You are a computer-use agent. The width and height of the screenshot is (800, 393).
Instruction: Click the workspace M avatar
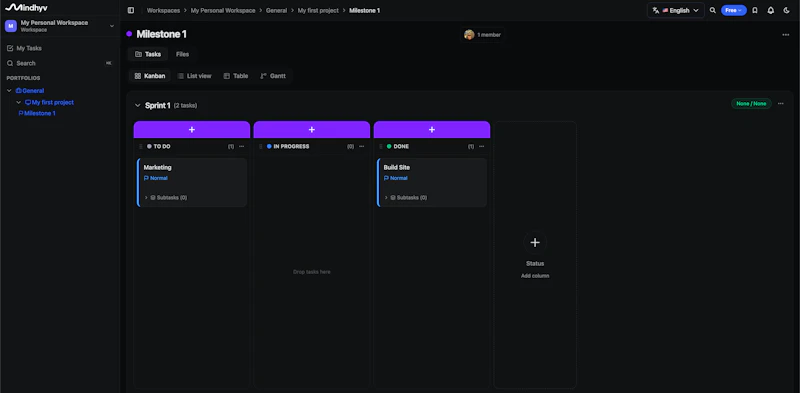point(11,26)
